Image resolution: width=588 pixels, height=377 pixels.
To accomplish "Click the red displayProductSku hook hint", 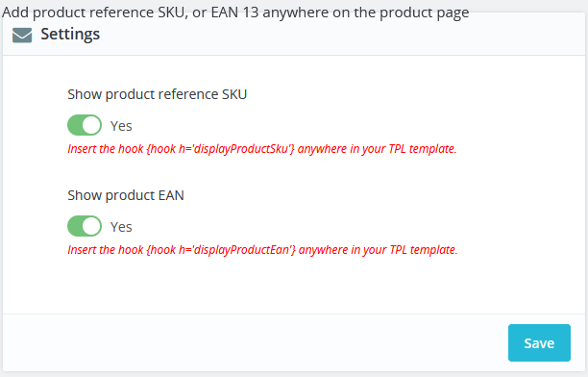I will tap(262, 149).
